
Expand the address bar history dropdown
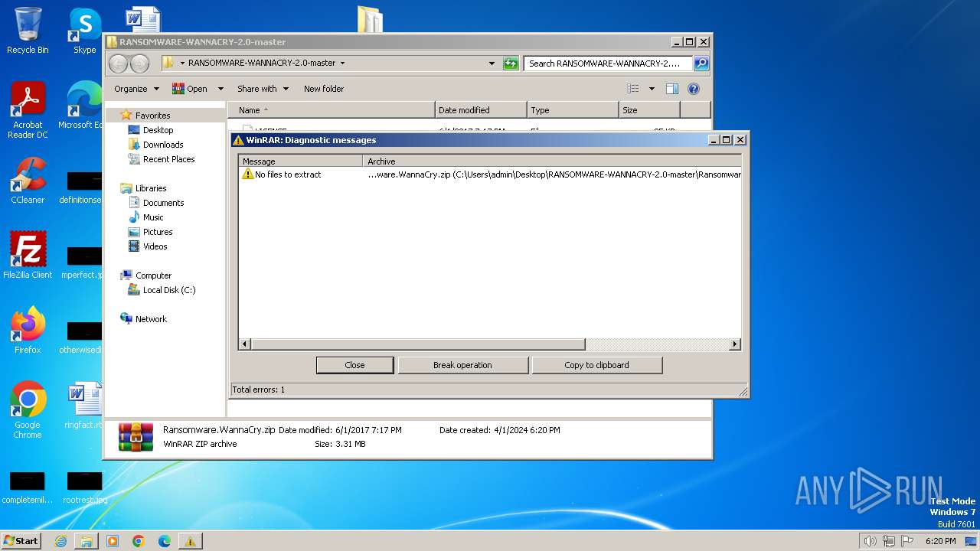(492, 64)
